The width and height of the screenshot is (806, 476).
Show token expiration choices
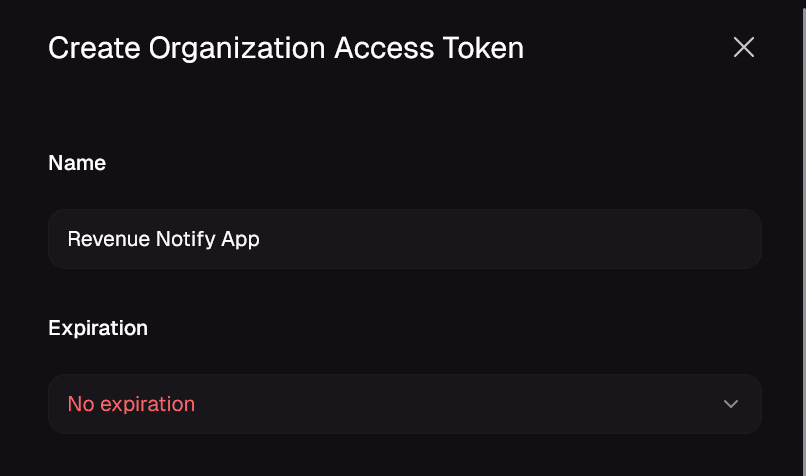(x=404, y=404)
